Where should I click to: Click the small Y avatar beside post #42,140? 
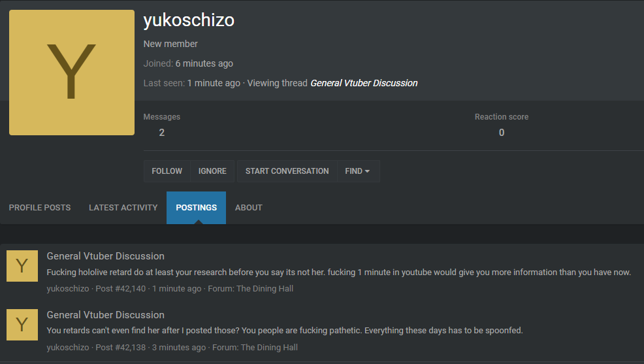22,266
